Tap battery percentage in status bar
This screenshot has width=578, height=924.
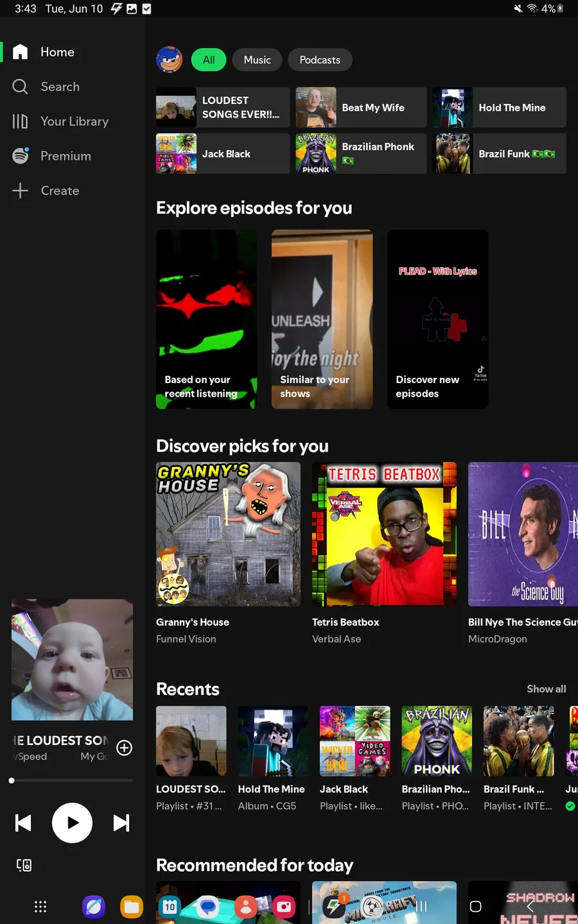548,8
